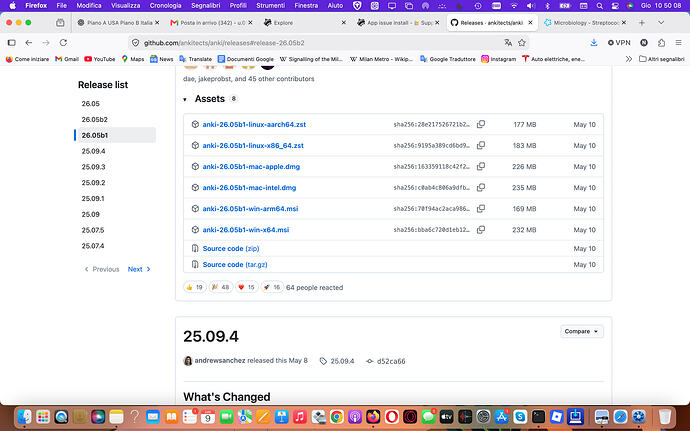This screenshot has width=690, height=431.
Task: Open Wi-Fi status in the menu bar
Action: [514, 6]
